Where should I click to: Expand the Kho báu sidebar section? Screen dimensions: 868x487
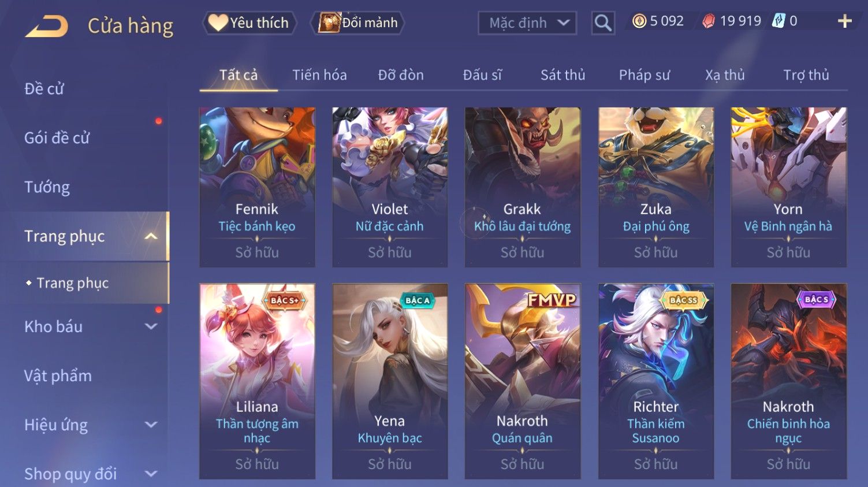[x=151, y=326]
